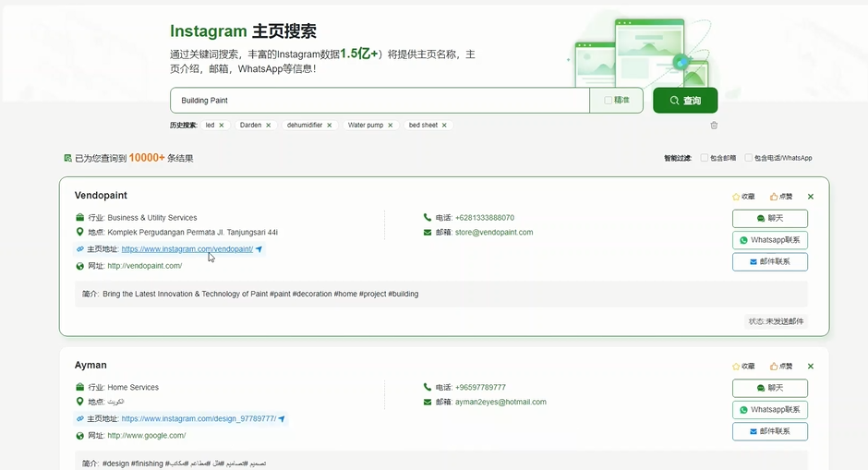This screenshot has height=470, width=868.
Task: Click Vendopaint's Whatsapp联系 button
Action: point(769,240)
